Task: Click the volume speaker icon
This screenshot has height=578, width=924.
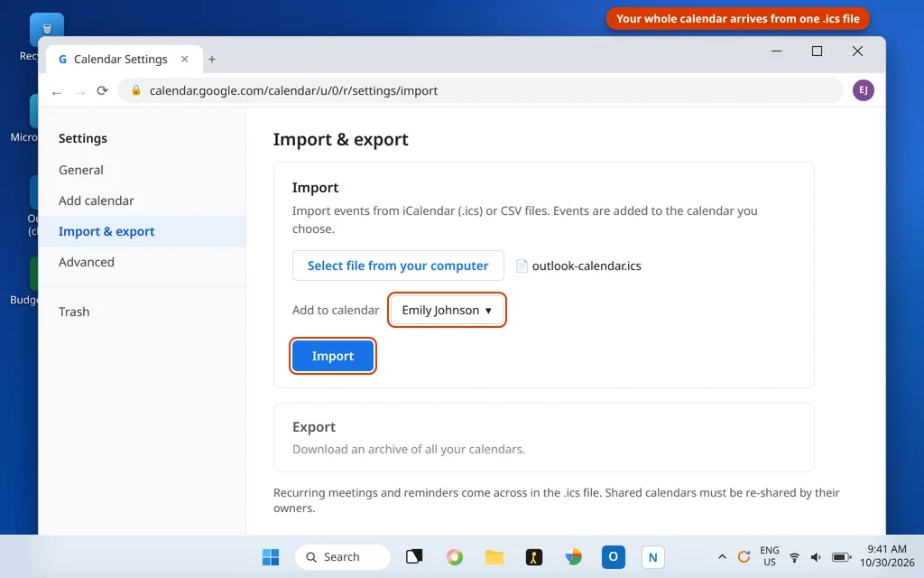Action: (816, 557)
